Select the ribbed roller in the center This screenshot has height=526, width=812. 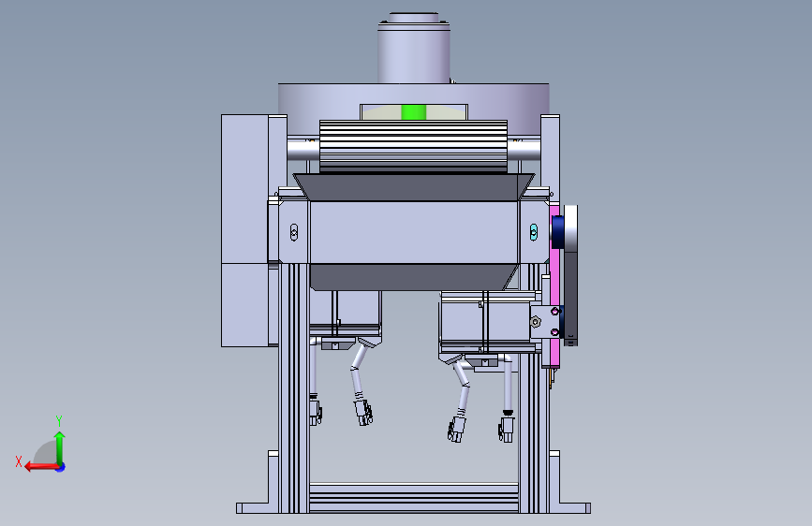tap(413, 146)
